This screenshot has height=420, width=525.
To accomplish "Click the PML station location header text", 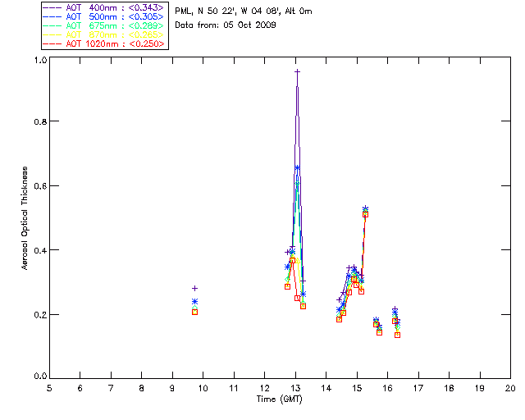I will click(x=244, y=11).
